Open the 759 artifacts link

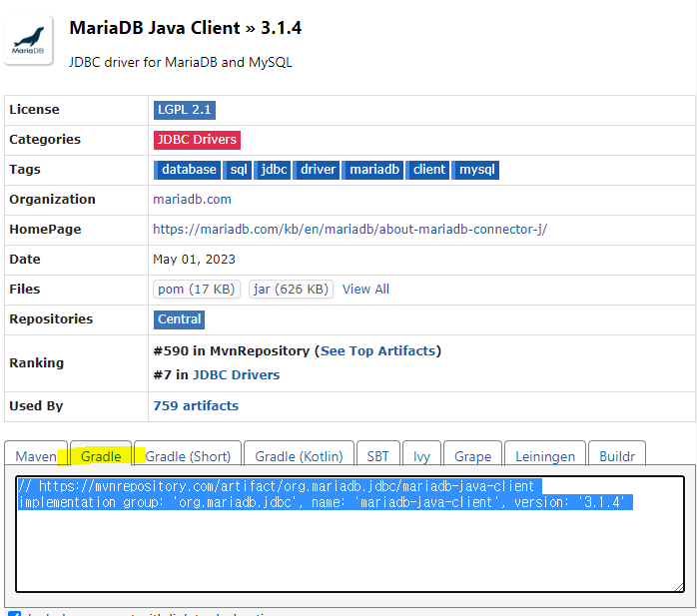(x=196, y=405)
